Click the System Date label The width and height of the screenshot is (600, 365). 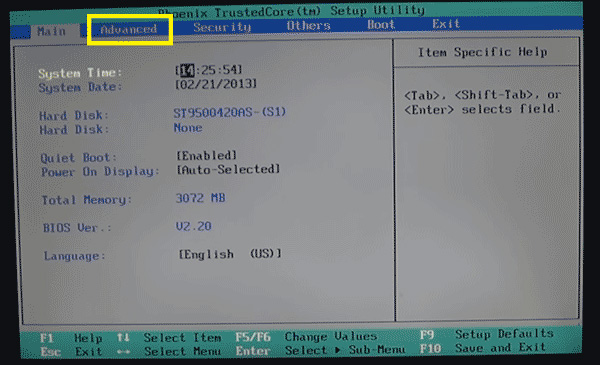(80, 87)
